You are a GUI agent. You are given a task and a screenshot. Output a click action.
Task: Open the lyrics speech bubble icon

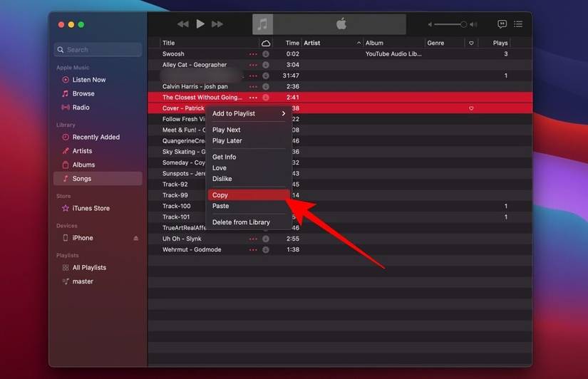pyautogui.click(x=502, y=24)
